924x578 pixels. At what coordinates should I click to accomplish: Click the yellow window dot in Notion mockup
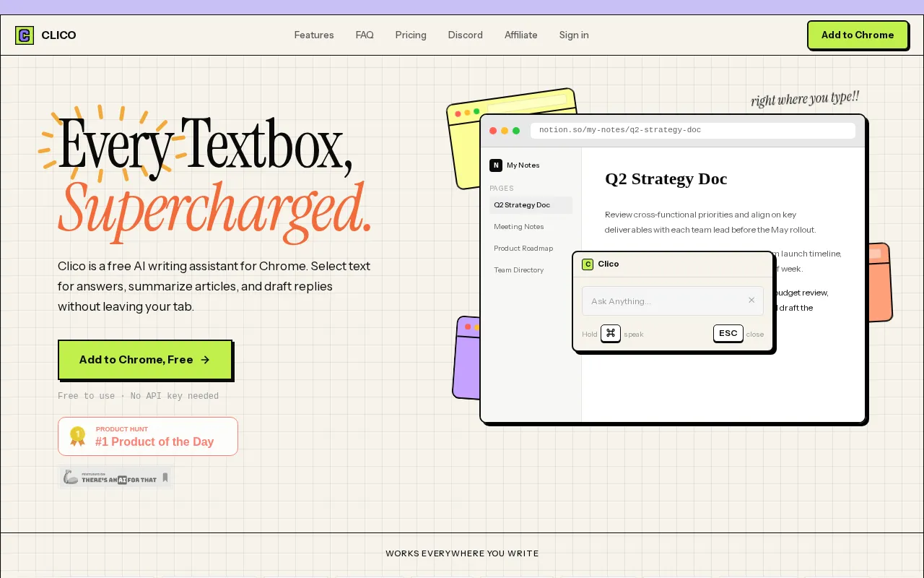pos(505,131)
